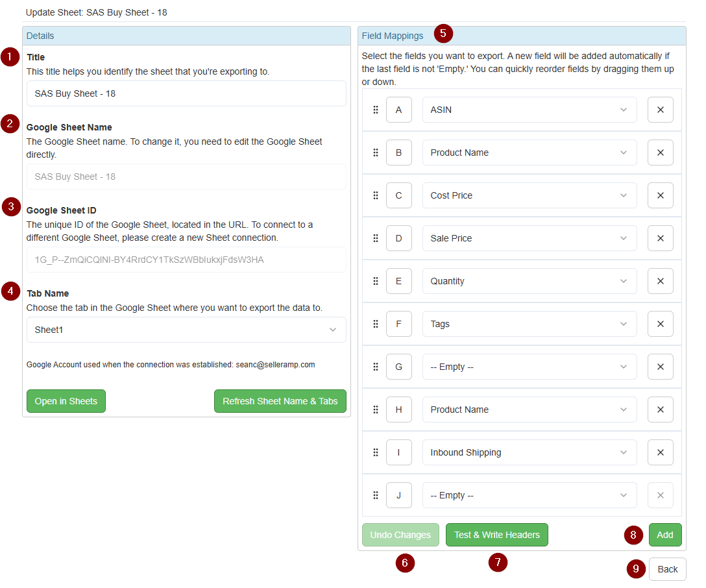Image resolution: width=706 pixels, height=588 pixels.
Task: Click Refresh Sheet Name & Tabs
Action: [280, 401]
